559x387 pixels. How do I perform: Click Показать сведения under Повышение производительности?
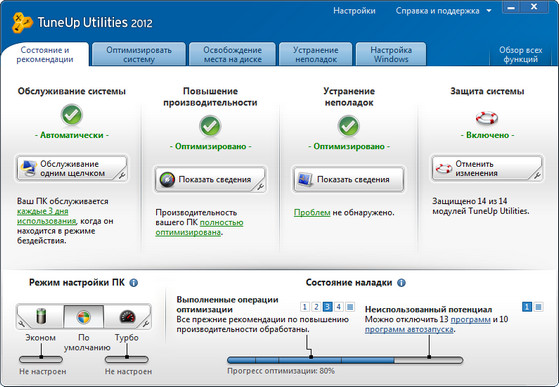tap(210, 179)
